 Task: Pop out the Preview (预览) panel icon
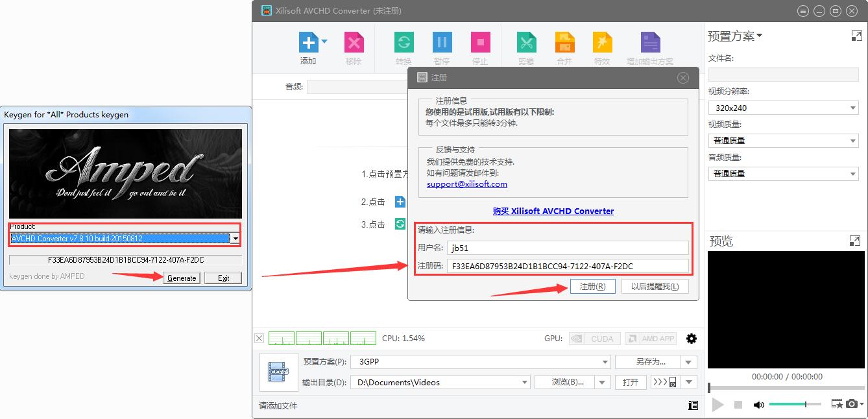(x=854, y=241)
